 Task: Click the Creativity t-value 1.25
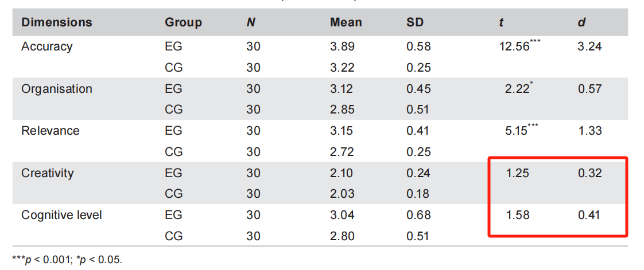[x=518, y=173]
